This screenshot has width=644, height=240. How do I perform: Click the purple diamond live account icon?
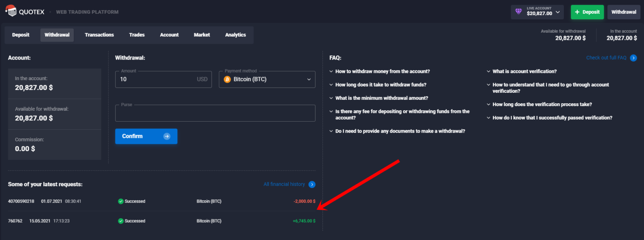pos(519,12)
